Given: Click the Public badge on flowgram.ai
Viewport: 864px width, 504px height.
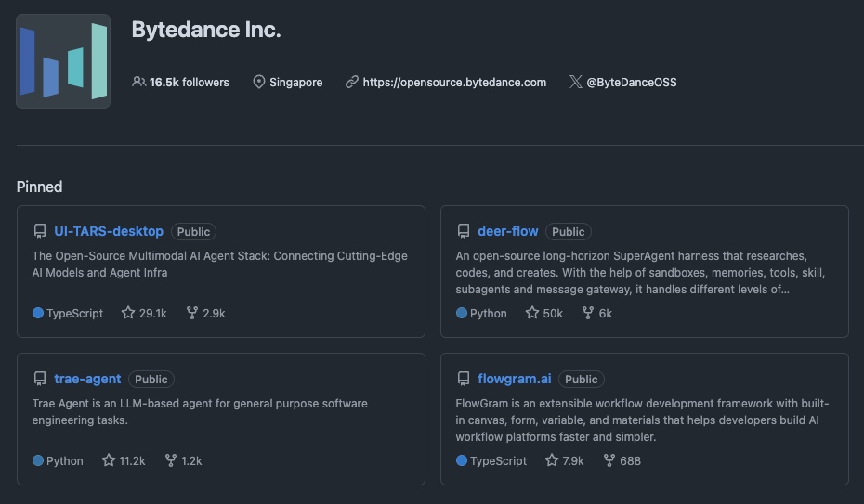Looking at the screenshot, I should click(582, 379).
